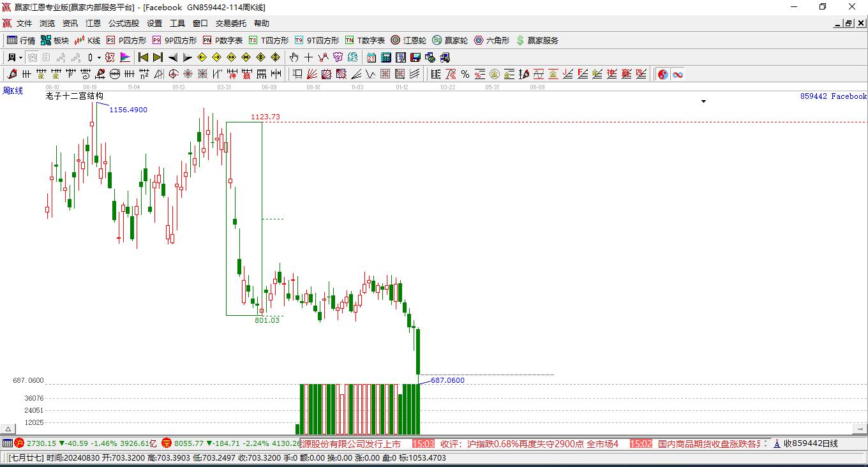
Task: Open the 9T四方形 tool
Action: click(317, 40)
